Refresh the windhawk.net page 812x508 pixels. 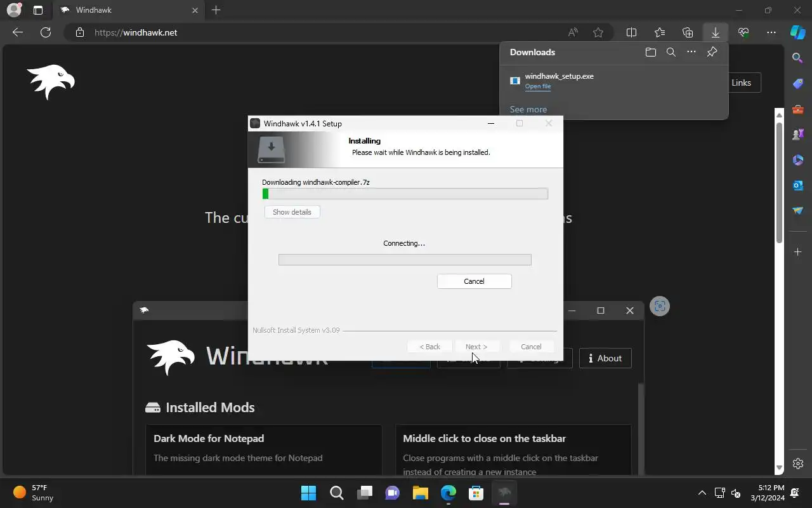click(46, 32)
